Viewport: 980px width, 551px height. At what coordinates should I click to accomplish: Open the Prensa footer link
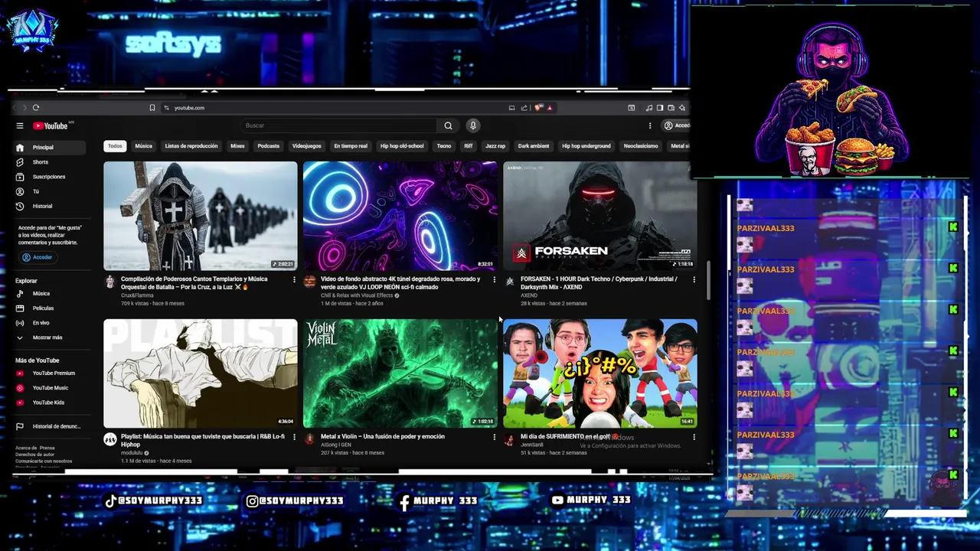point(47,448)
